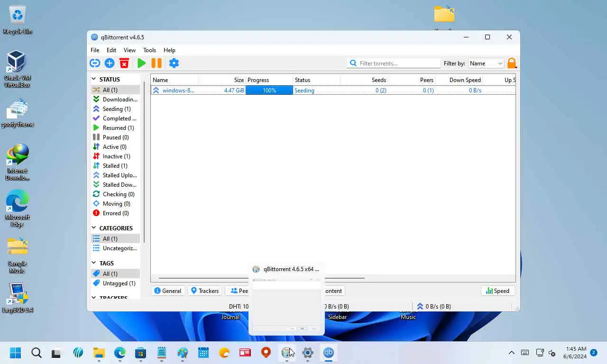The height and width of the screenshot is (364, 607).
Task: Select the Stalled Downloading status filter
Action: click(115, 185)
